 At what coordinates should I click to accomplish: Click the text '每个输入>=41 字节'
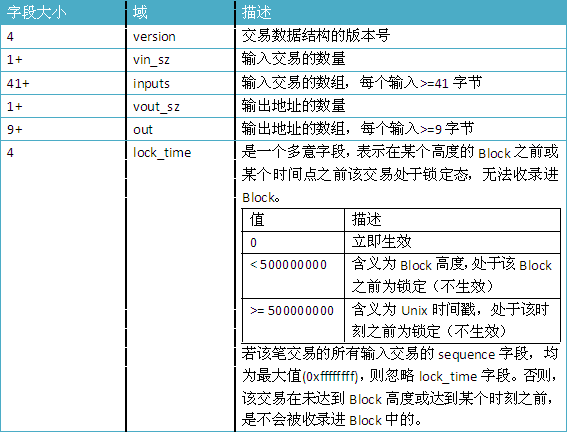pos(421,83)
